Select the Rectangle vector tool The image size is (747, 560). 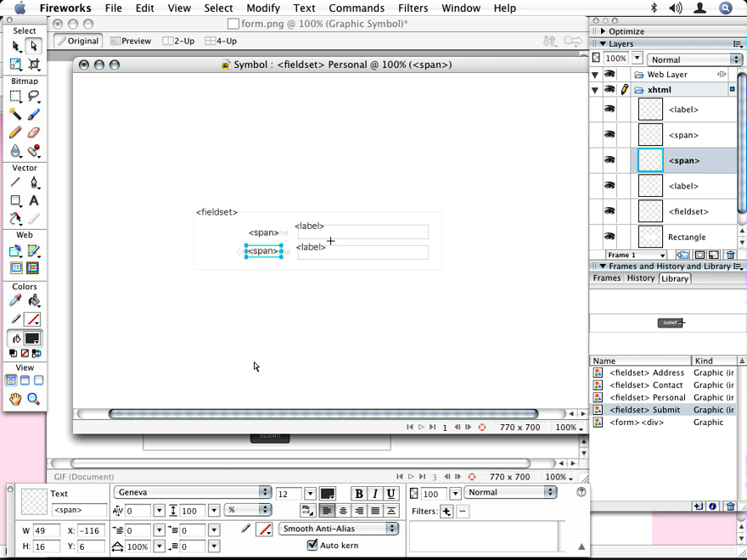click(15, 200)
